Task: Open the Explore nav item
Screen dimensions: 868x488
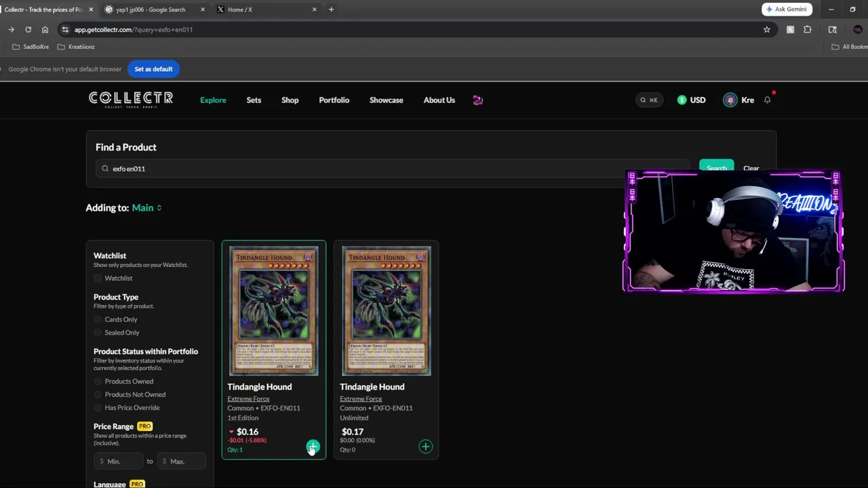Action: pos(213,100)
